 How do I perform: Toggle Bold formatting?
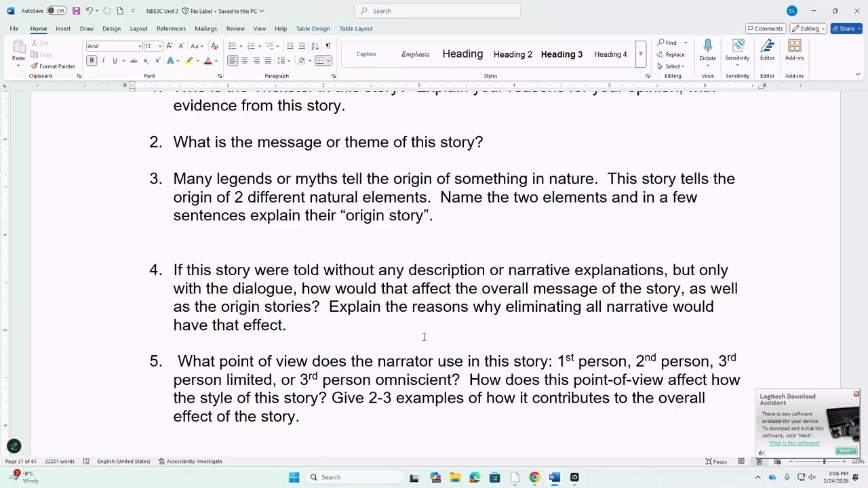pos(92,61)
